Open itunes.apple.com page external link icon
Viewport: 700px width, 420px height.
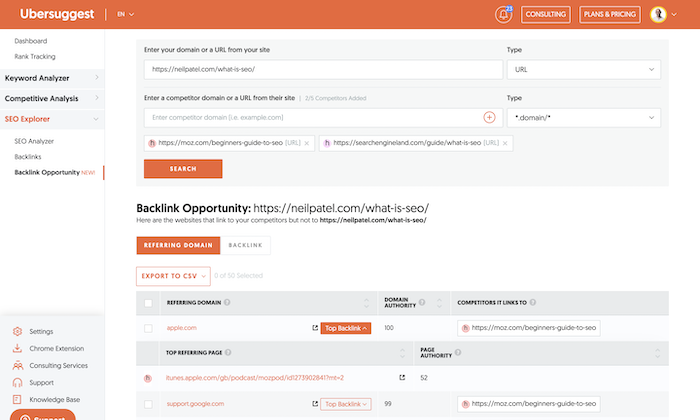tap(402, 378)
